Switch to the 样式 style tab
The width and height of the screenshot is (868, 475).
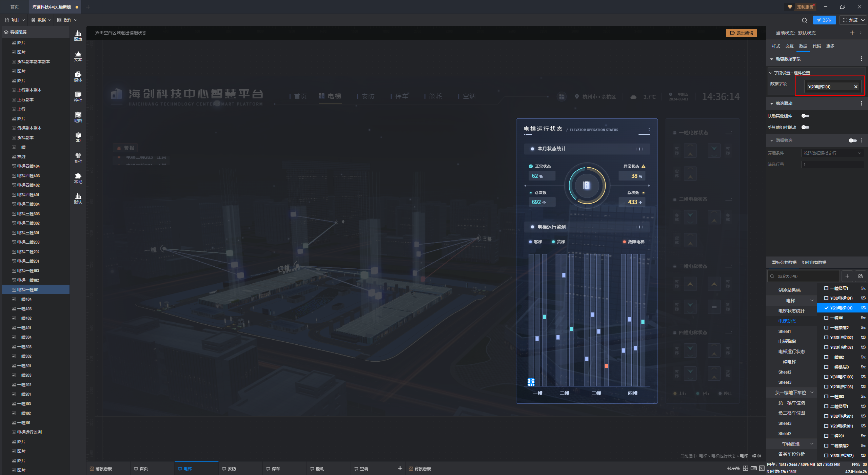(x=776, y=46)
